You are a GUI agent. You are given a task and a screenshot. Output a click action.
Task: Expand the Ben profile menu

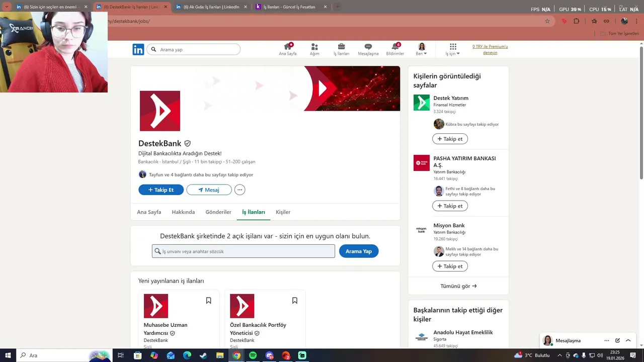pyautogui.click(x=422, y=49)
